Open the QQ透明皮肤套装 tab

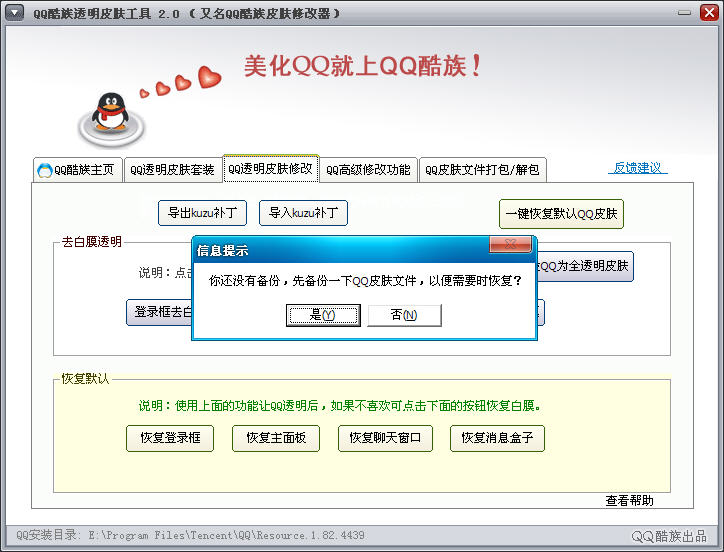[172, 170]
